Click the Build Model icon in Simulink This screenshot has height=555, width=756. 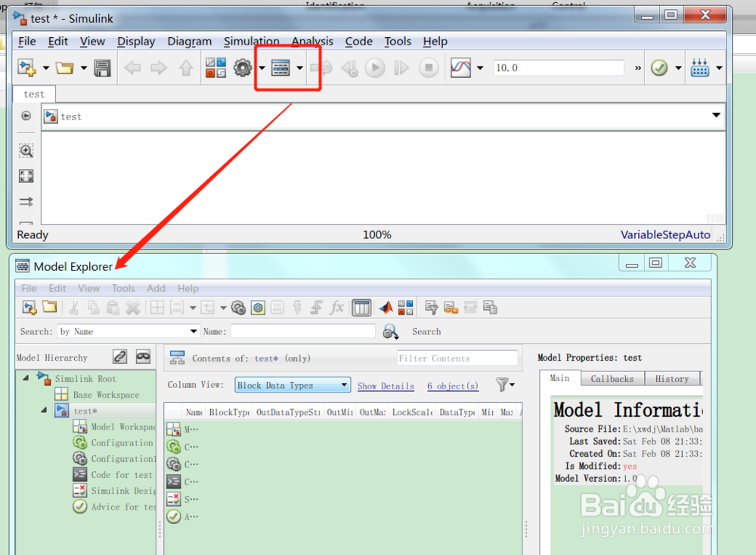click(699, 67)
